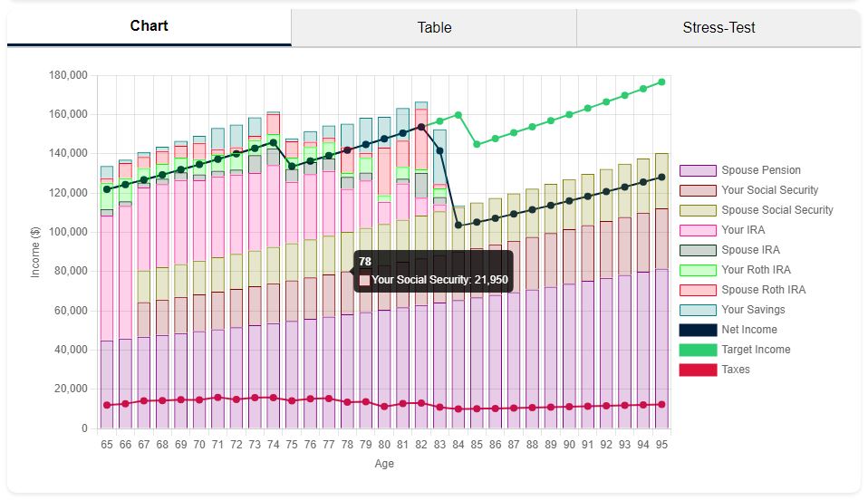Click the Your Savings legend swatch
Image resolution: width=868 pixels, height=500 pixels.
point(698,310)
